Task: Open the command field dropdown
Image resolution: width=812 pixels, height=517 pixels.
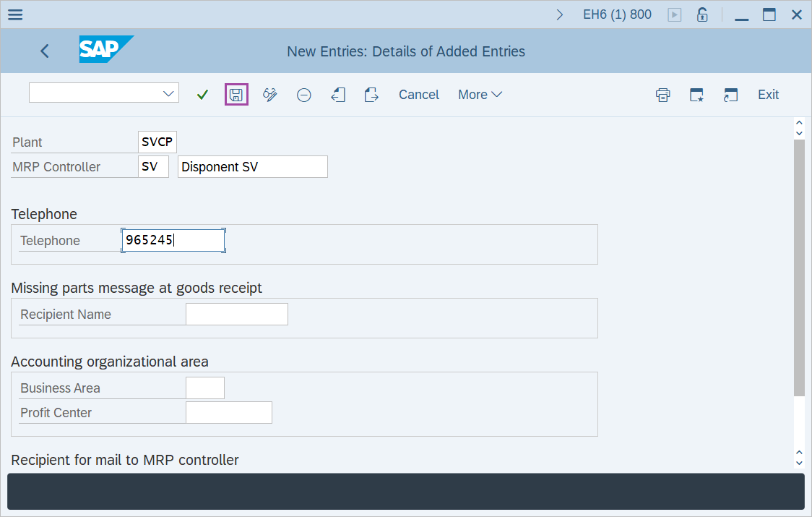Action: [x=168, y=93]
